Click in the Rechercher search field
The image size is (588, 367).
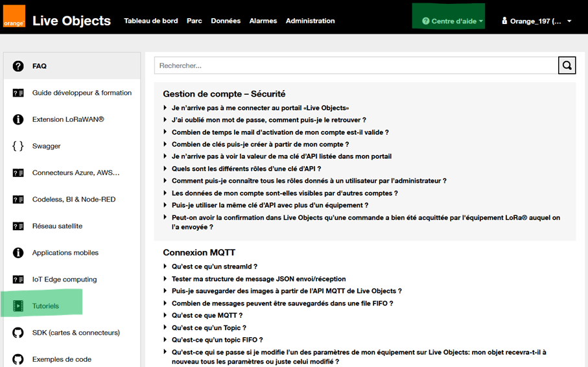pyautogui.click(x=355, y=65)
